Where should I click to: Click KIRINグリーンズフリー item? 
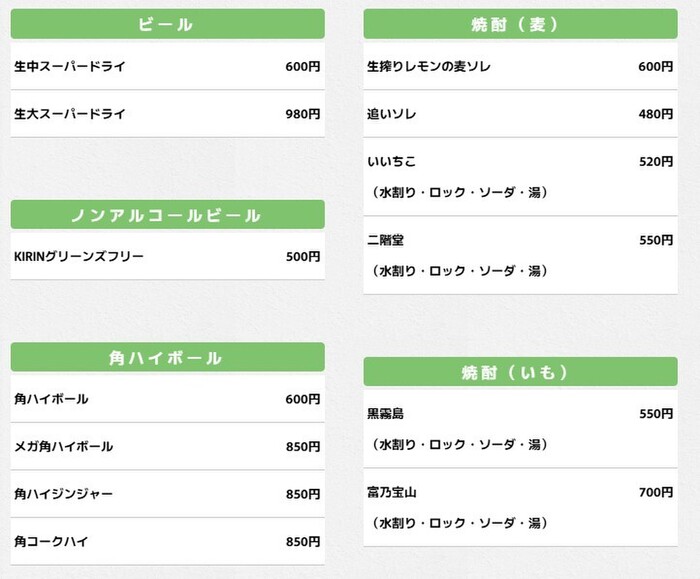coord(79,257)
